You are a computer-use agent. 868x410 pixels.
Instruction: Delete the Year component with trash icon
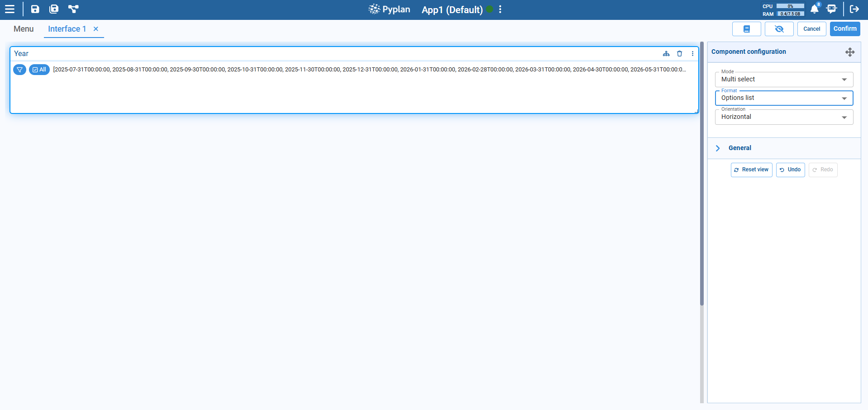click(x=679, y=54)
